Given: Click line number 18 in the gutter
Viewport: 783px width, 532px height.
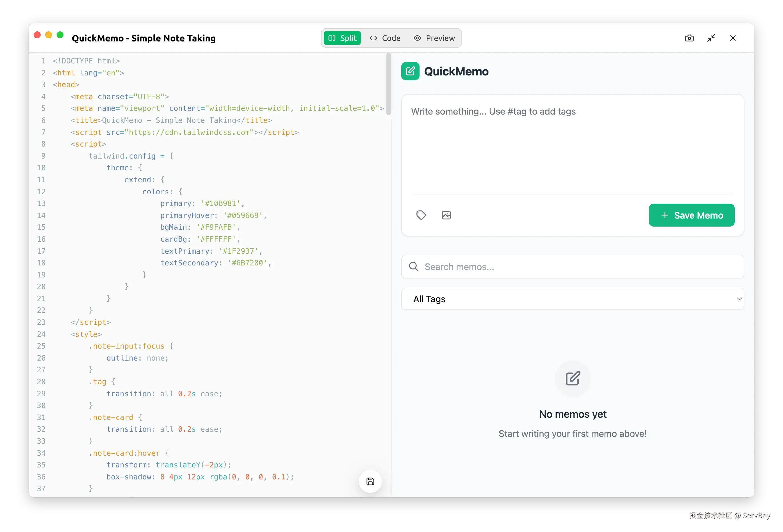Looking at the screenshot, I should (41, 263).
